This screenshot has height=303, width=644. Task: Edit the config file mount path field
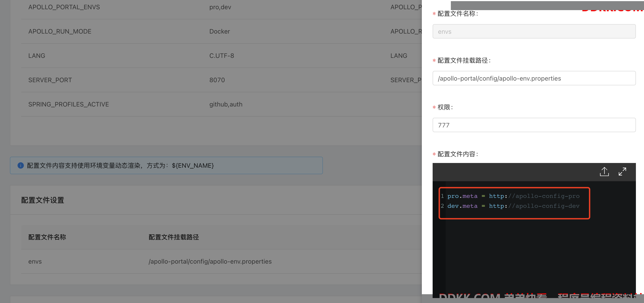[x=534, y=78]
